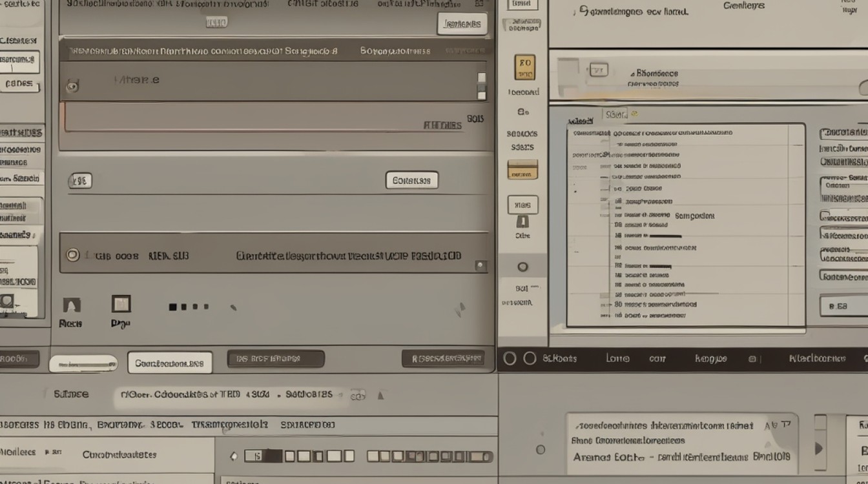Screen dimensions: 868x484
Task: Click the outlined button on the thin divider line in the left window
Action: (412, 181)
